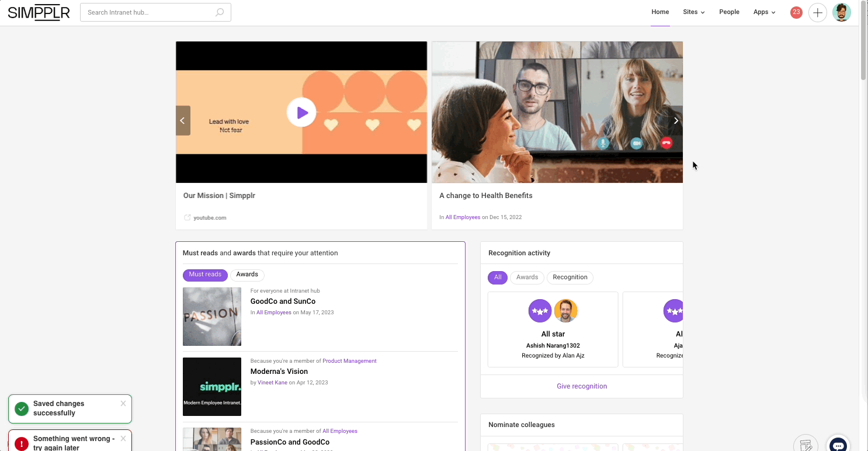Open A change to Health Benefits title

(x=486, y=196)
